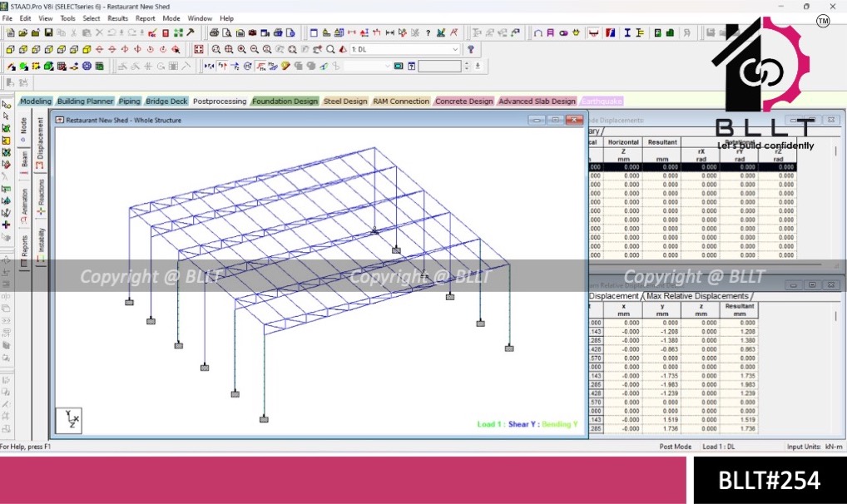Click the Zoom In magnifier icon
Screen dimensions: 847x504
click(241, 49)
